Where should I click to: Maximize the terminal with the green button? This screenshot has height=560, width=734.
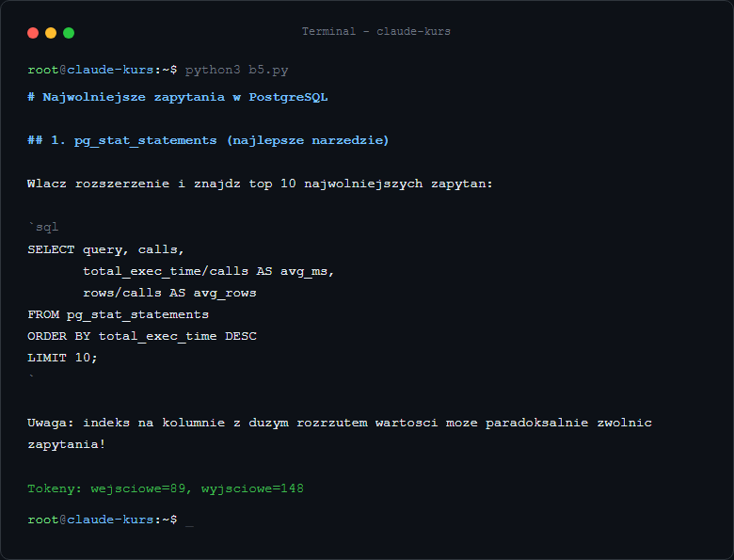click(x=69, y=33)
